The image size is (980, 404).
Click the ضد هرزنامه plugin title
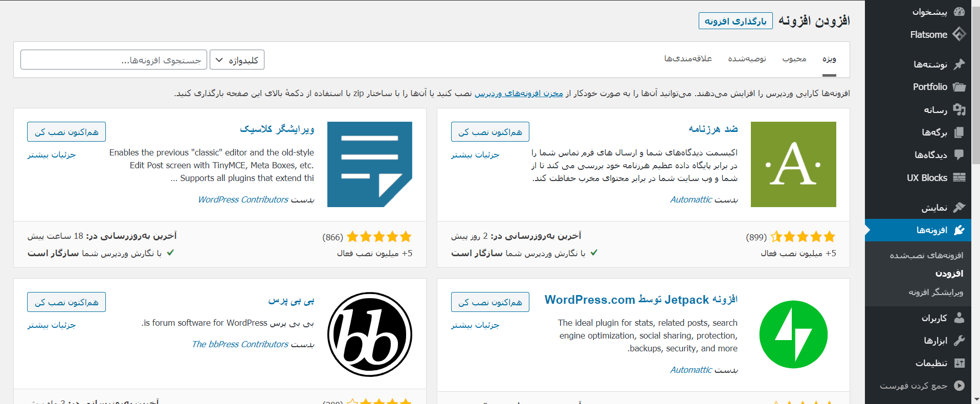[713, 129]
